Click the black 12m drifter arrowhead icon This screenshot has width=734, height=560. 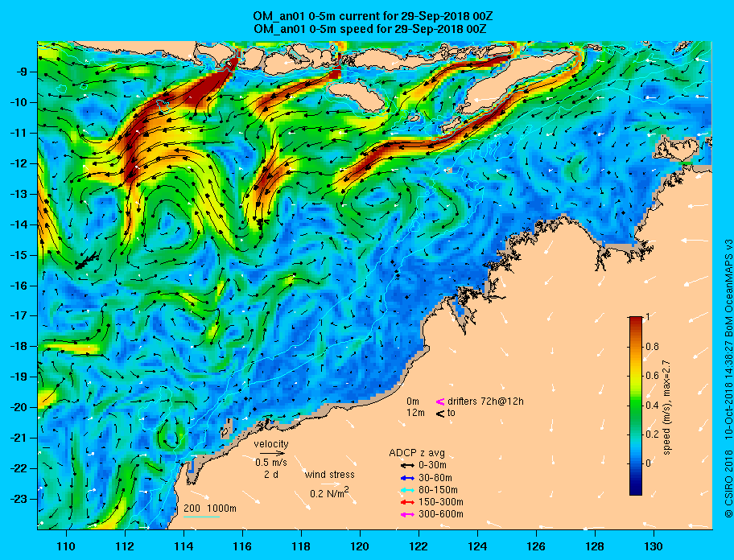point(440,414)
